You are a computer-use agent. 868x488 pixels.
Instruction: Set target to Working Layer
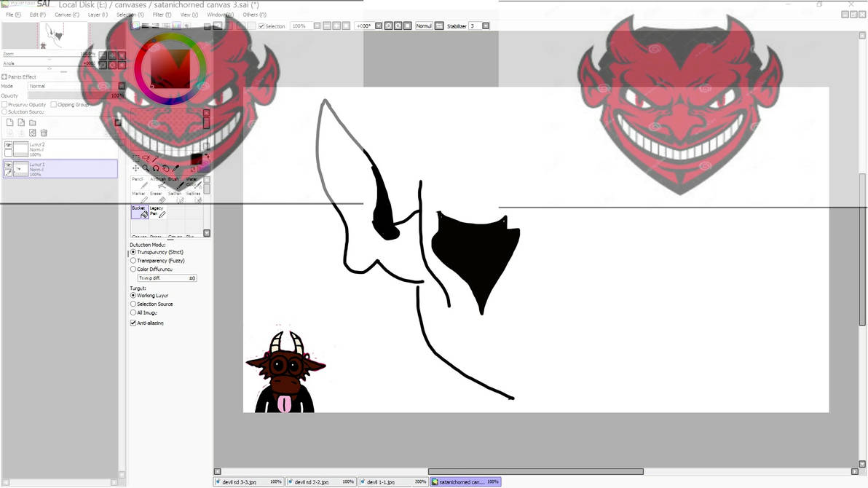pyautogui.click(x=133, y=295)
